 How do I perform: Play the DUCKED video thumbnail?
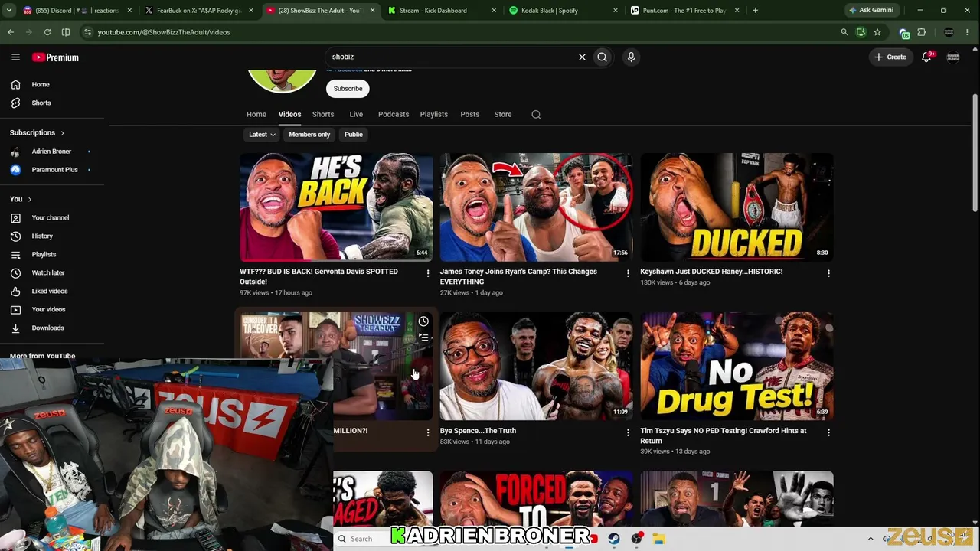[x=737, y=207]
